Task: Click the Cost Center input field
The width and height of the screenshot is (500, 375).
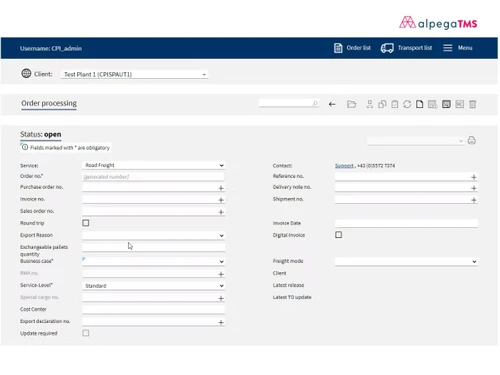Action: [153, 309]
